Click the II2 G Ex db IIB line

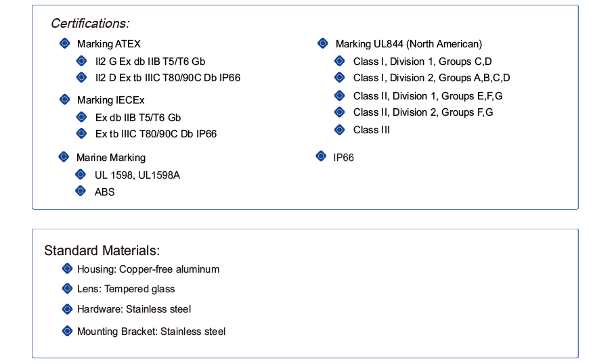[x=150, y=61]
